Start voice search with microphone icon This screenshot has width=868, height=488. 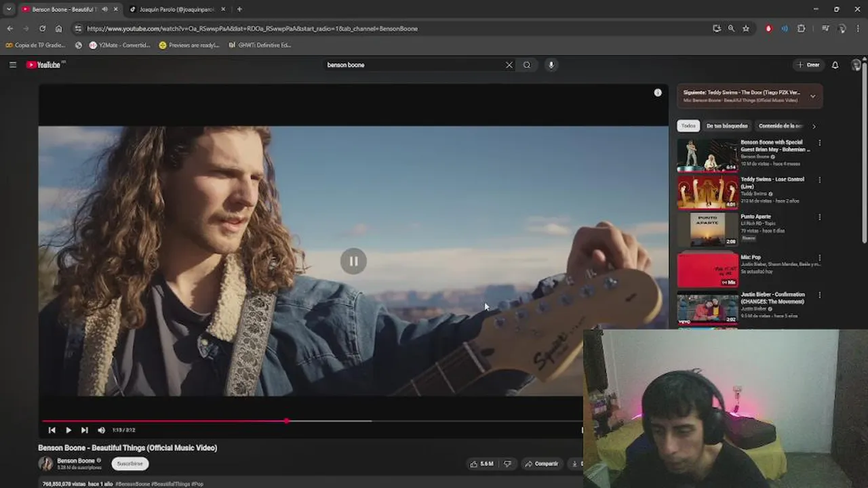551,65
